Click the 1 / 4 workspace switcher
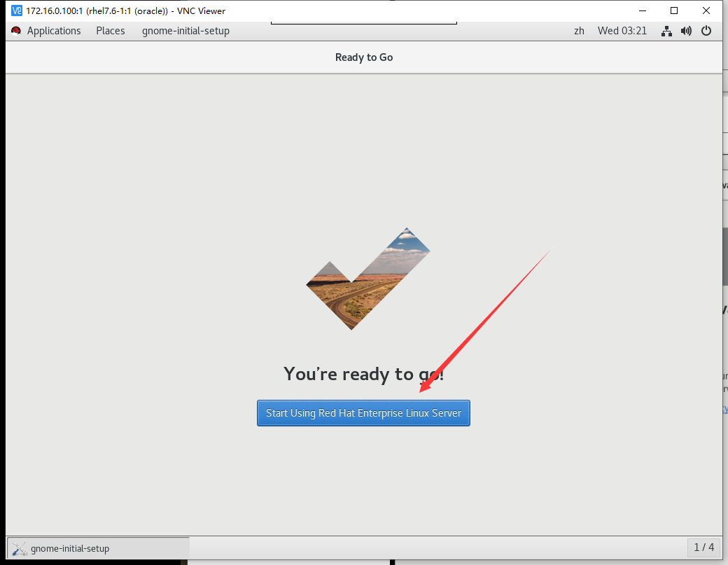Image resolution: width=728 pixels, height=565 pixels. tap(704, 547)
